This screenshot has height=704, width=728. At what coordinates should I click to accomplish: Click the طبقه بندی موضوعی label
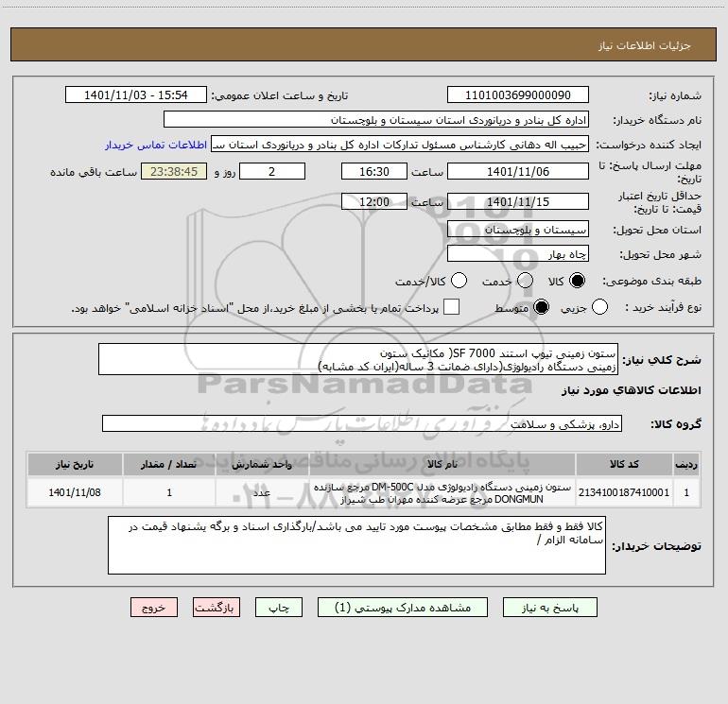[651, 282]
